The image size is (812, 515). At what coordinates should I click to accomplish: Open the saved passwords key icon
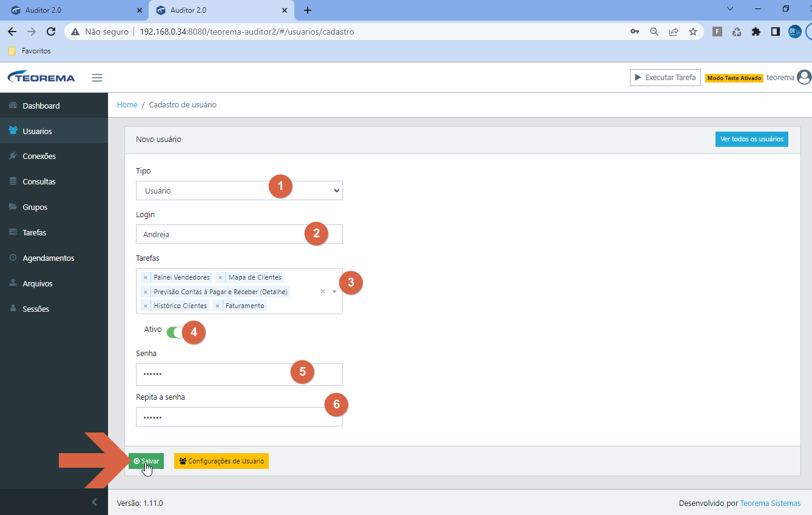click(x=635, y=32)
